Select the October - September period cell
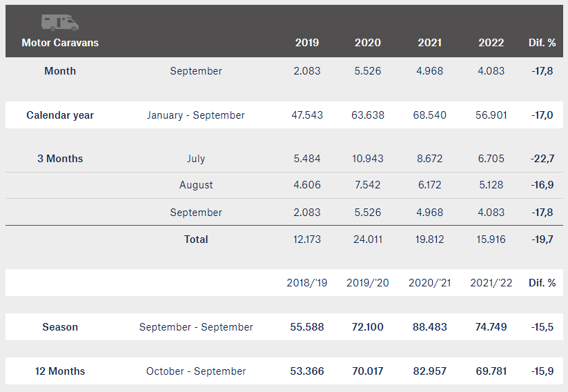568x392 pixels. (x=196, y=371)
